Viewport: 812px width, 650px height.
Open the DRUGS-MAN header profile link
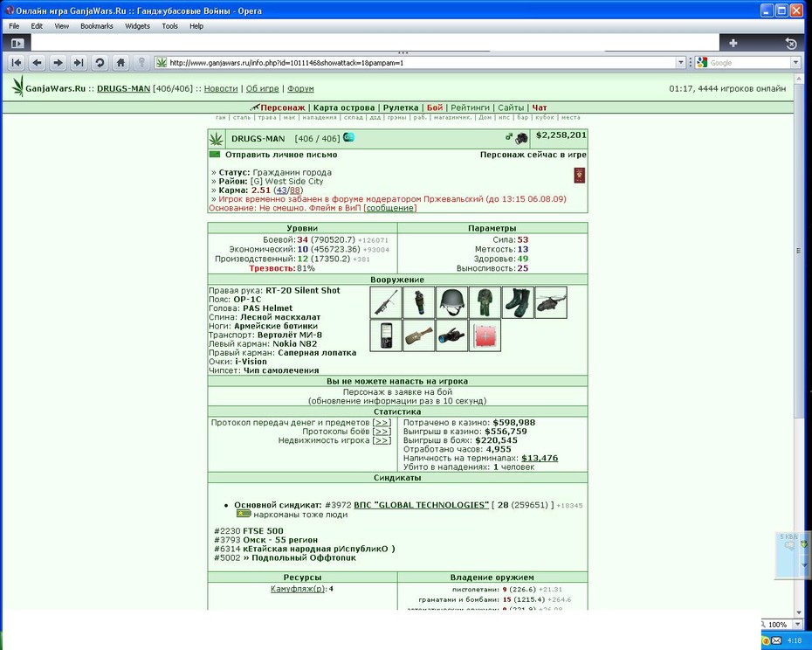[x=123, y=88]
